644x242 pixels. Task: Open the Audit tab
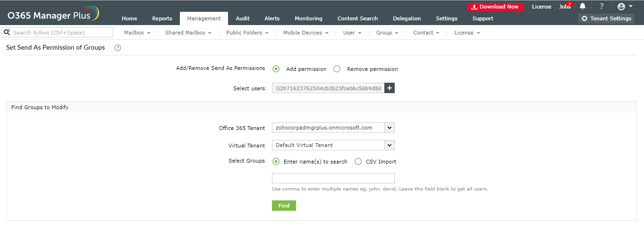[243, 18]
